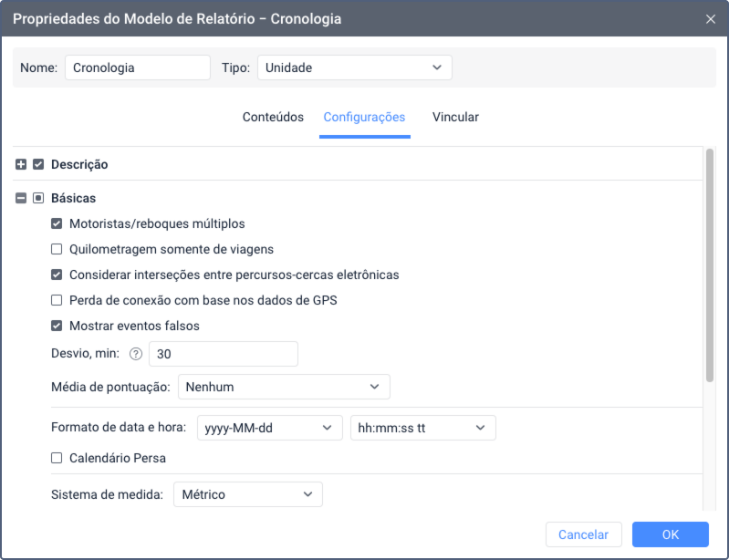
Task: Switch to the Vincular tab
Action: pos(455,117)
